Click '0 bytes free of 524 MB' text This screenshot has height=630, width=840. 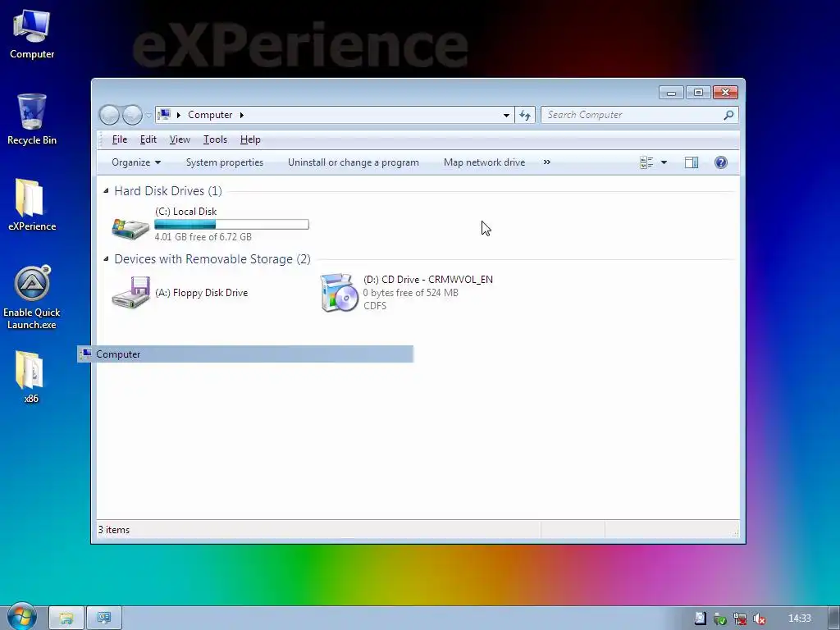pos(410,293)
